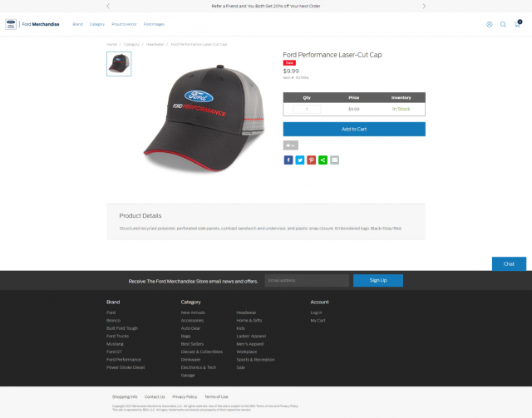The image size is (532, 418).
Task: Open Auto Gear footer link
Action: click(x=190, y=328)
